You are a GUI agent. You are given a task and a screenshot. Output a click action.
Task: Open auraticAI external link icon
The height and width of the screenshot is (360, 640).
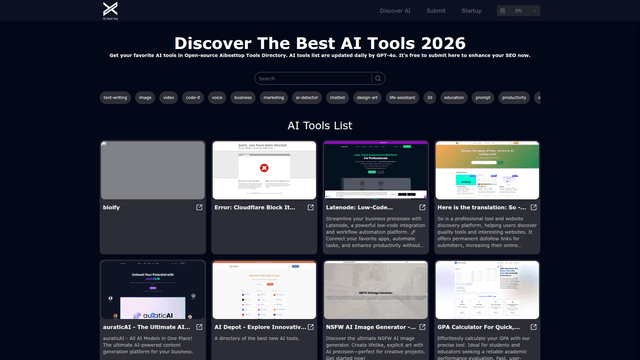click(199, 327)
